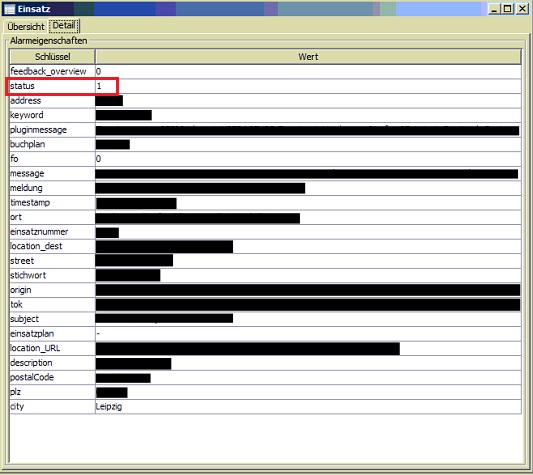Viewport: 533px width, 475px height.
Task: Sort by the Wert column header
Action: point(308,56)
